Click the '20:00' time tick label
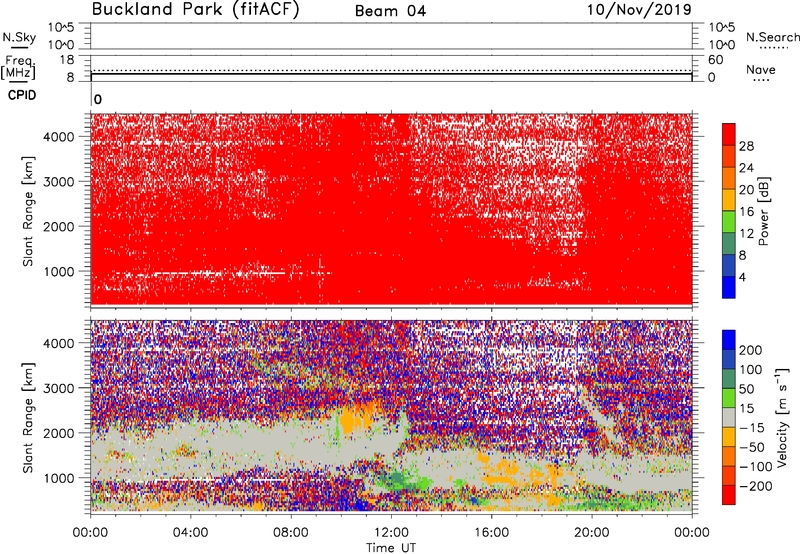The width and height of the screenshot is (800, 554). (x=591, y=533)
